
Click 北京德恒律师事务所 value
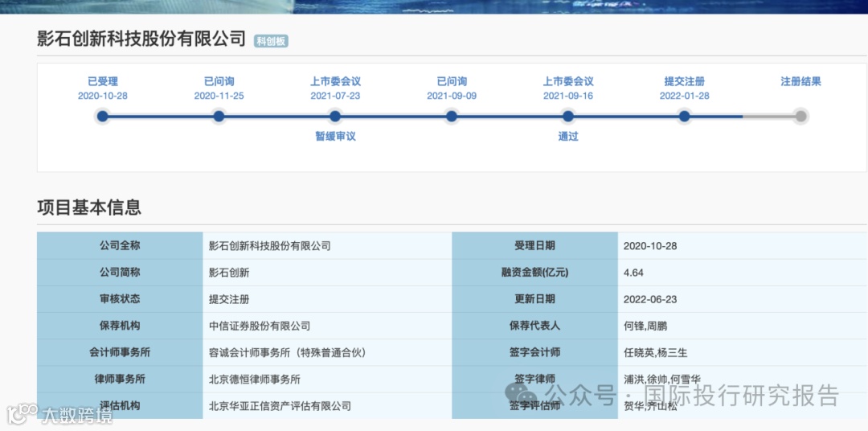(x=255, y=380)
